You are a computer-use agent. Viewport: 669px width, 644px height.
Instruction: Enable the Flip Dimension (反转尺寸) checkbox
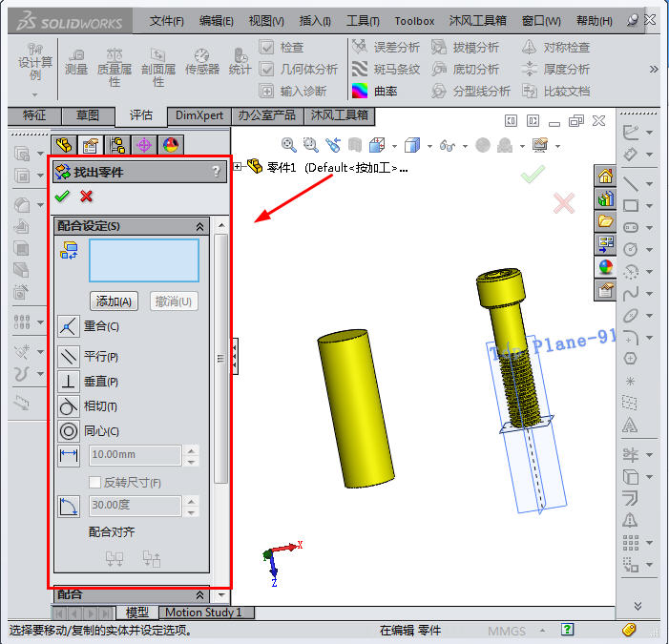(94, 483)
